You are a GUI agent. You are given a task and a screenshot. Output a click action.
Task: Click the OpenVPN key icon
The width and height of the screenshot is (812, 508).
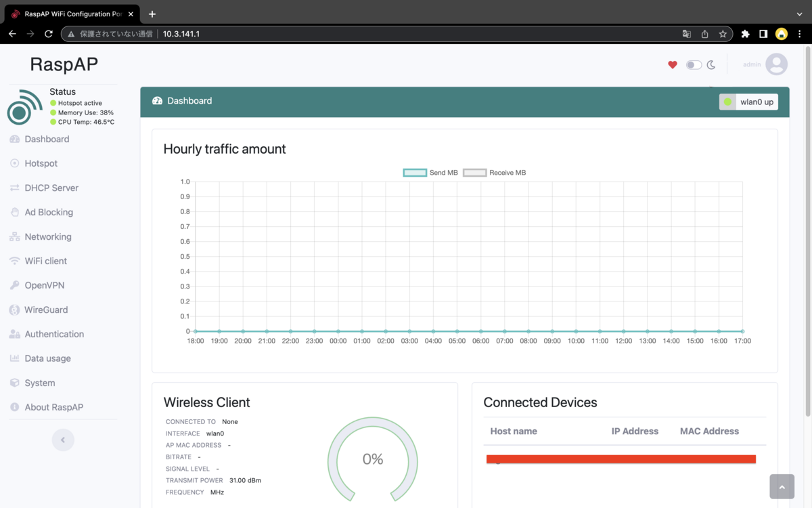[14, 285]
